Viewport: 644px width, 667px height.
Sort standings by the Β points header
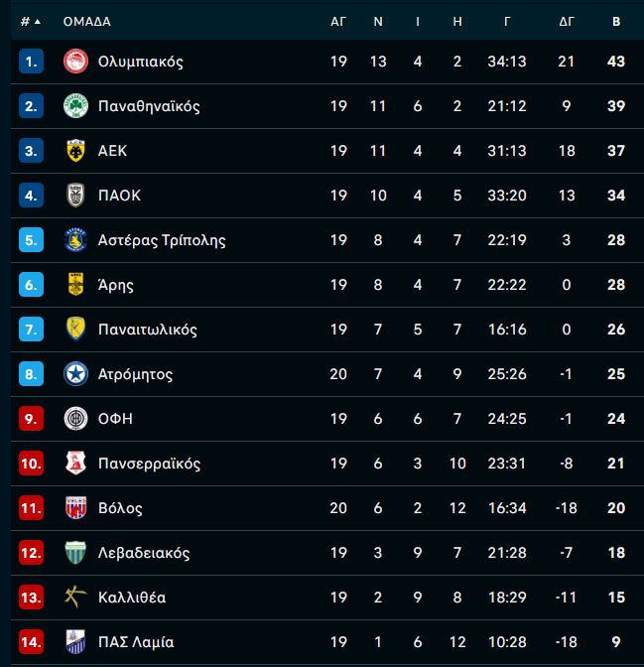tap(616, 21)
